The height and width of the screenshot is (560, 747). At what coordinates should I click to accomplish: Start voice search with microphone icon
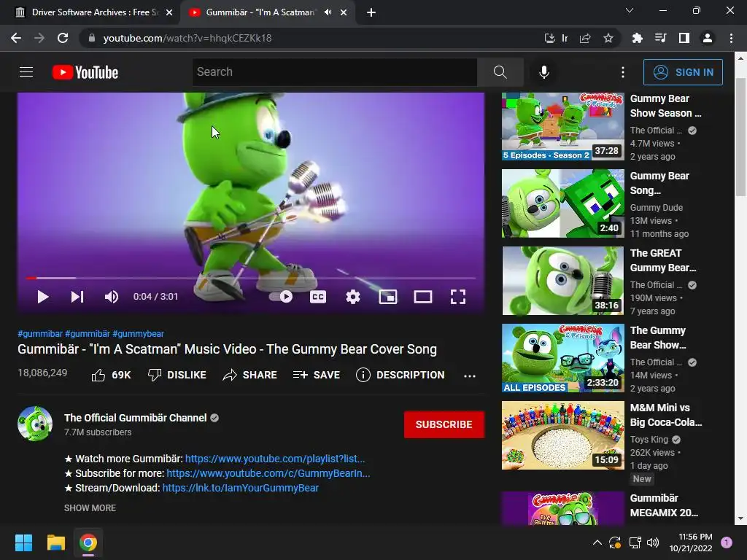tap(544, 72)
